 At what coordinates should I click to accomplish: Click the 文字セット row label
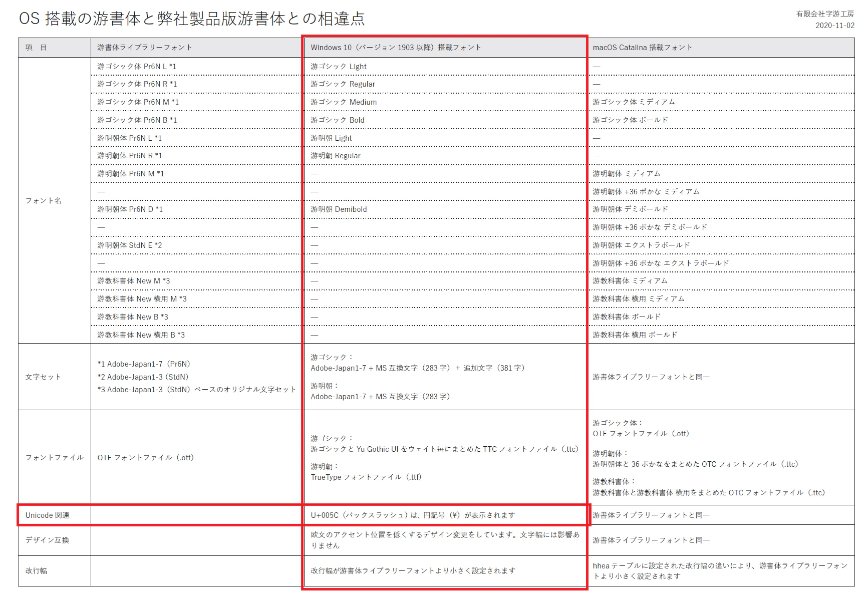(44, 377)
